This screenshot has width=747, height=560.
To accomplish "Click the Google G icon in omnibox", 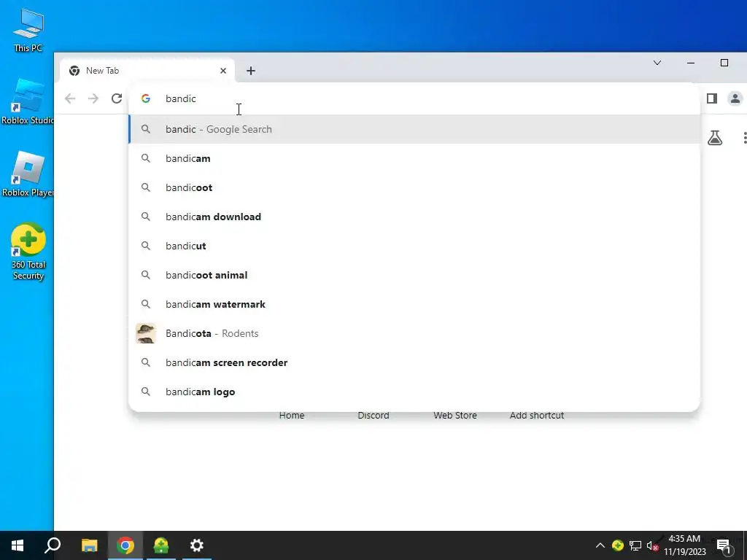I will (146, 98).
